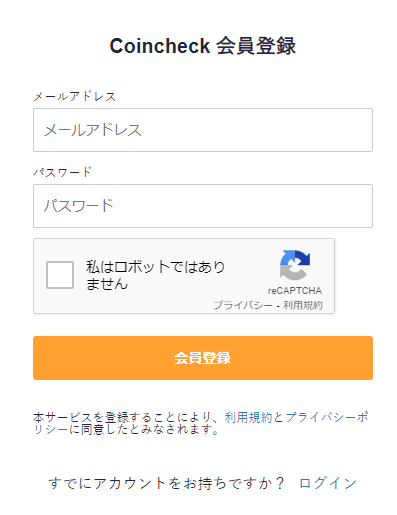The width and height of the screenshot is (397, 515).
Task: Click the パスワード label above the field
Action: coord(62,172)
